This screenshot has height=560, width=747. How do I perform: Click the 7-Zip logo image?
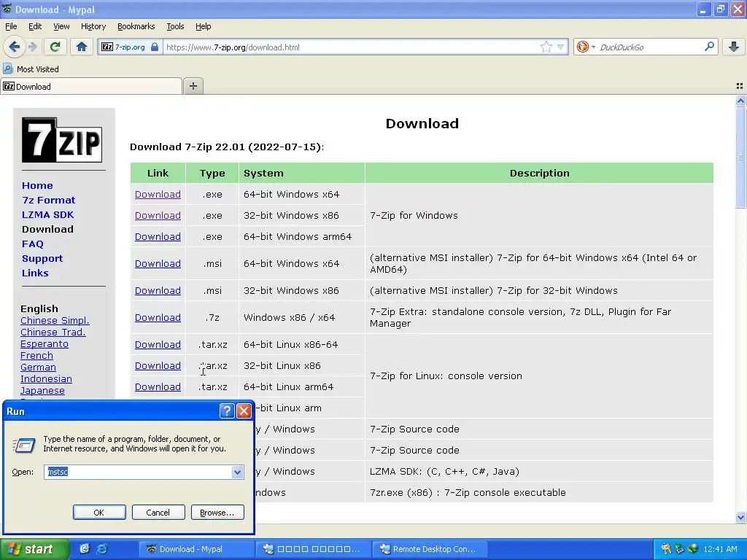62,140
